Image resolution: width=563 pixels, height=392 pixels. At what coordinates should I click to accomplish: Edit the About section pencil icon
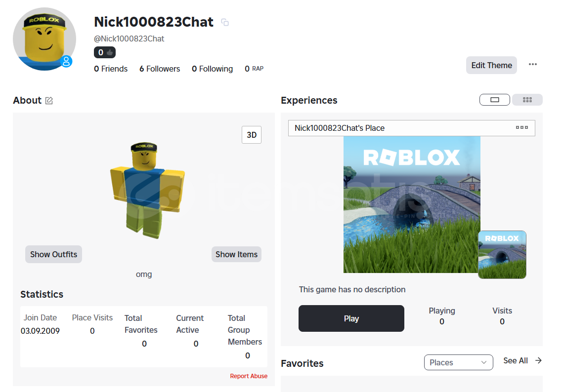(49, 101)
